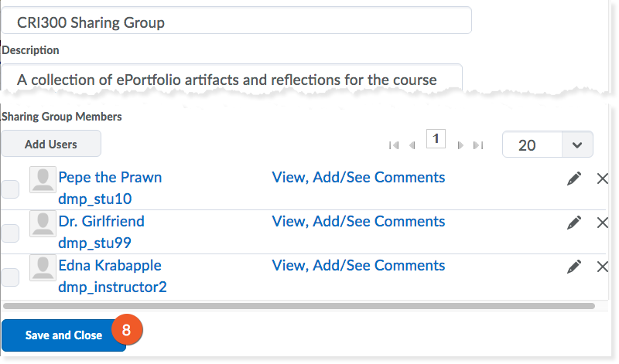Screen dimensions: 619x364
Task: Tick the Dr. Girlfriend checkbox
Action: [10, 233]
